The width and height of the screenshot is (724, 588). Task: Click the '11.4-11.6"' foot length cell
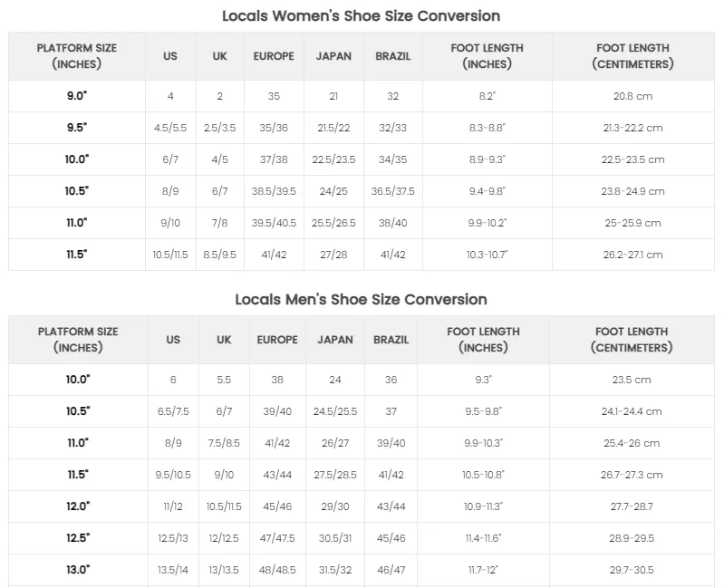pyautogui.click(x=484, y=538)
